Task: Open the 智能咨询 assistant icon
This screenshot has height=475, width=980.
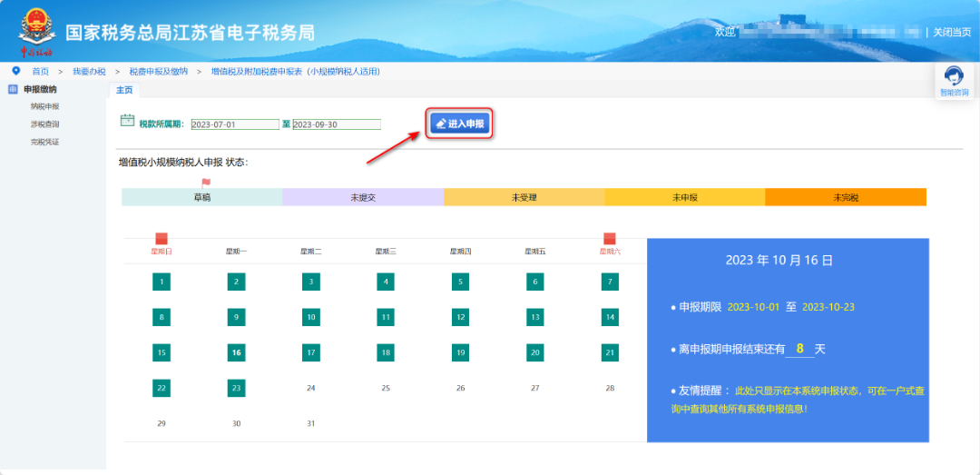Action: tap(954, 82)
